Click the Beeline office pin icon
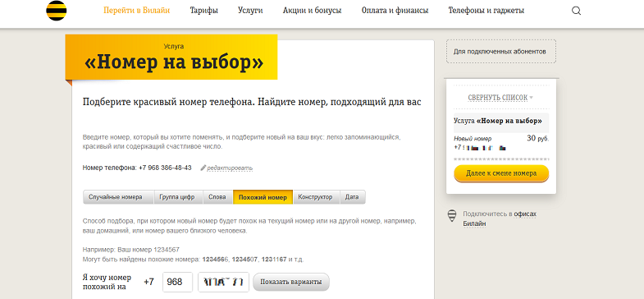644x299 pixels. tap(452, 216)
